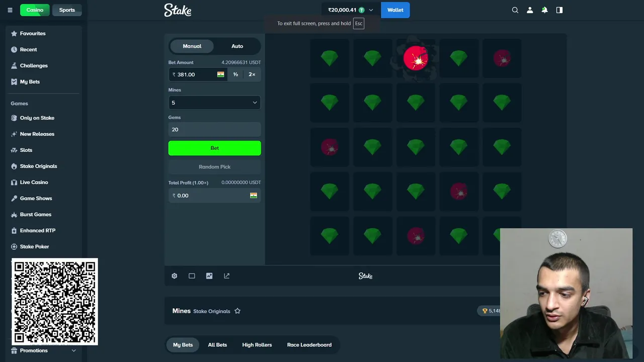
Task: Click the Live Casino sidebar label
Action: pos(34,183)
